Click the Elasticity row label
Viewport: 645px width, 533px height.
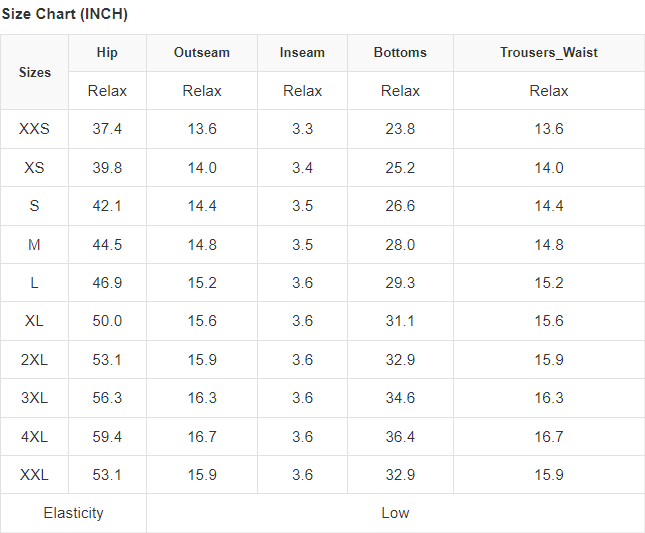pyautogui.click(x=73, y=513)
